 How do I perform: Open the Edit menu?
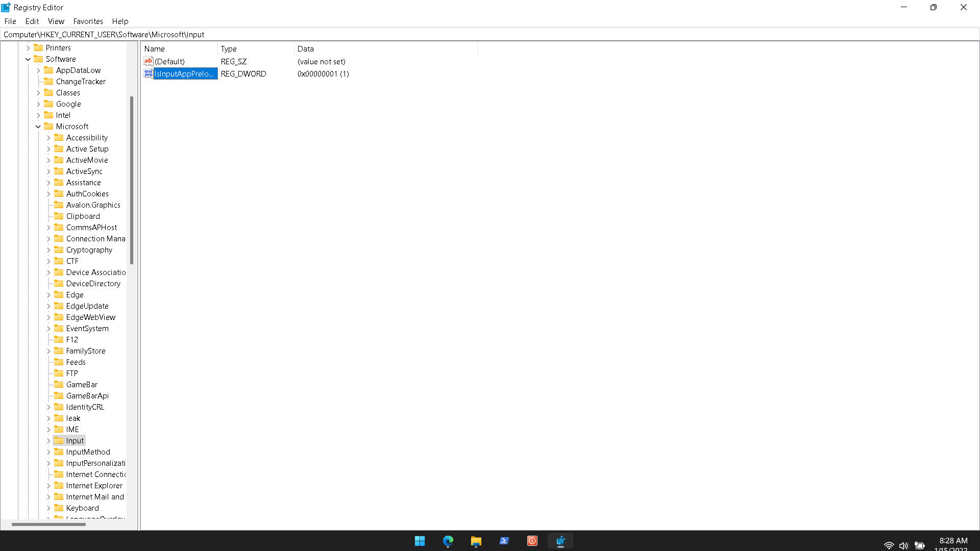pos(32,21)
